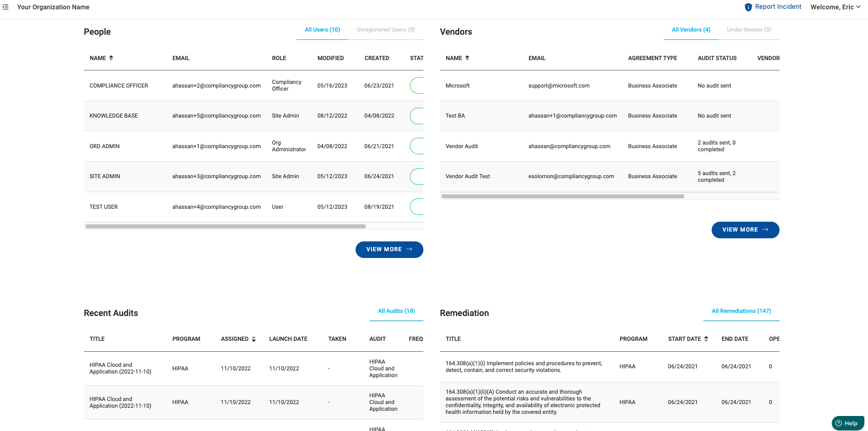Click View More under People table

click(x=389, y=250)
